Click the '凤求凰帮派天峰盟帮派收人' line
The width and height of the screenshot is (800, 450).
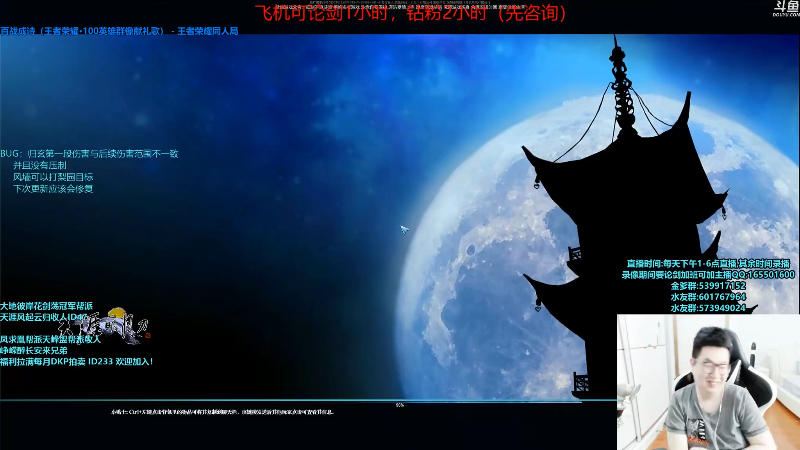click(51, 339)
